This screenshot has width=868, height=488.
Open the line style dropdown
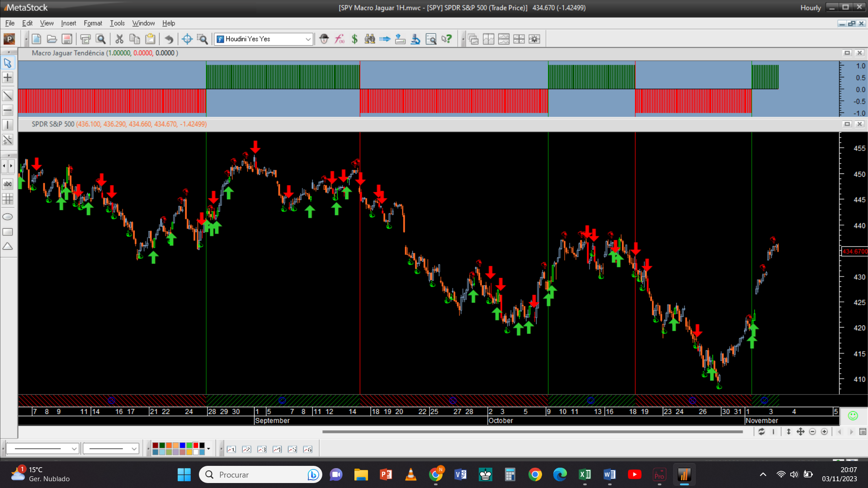point(74,449)
